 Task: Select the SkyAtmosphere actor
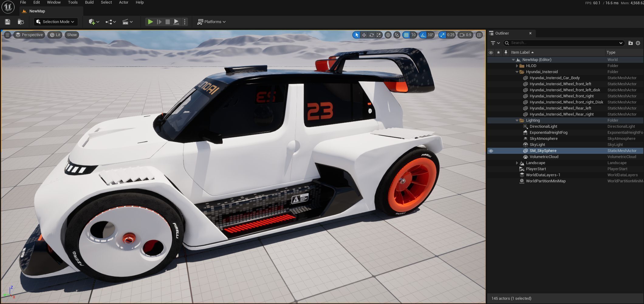(565, 139)
